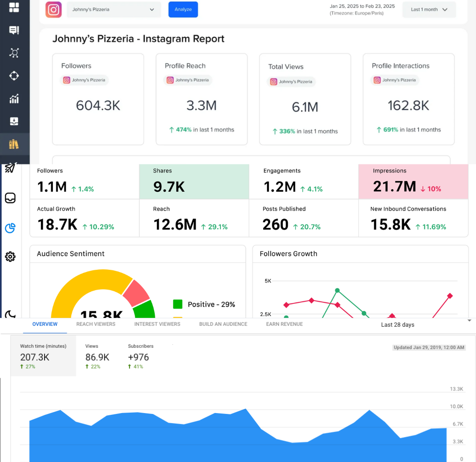Viewport: 476px width, 462px height.
Task: Open the pie chart reports icon
Action: (10, 227)
